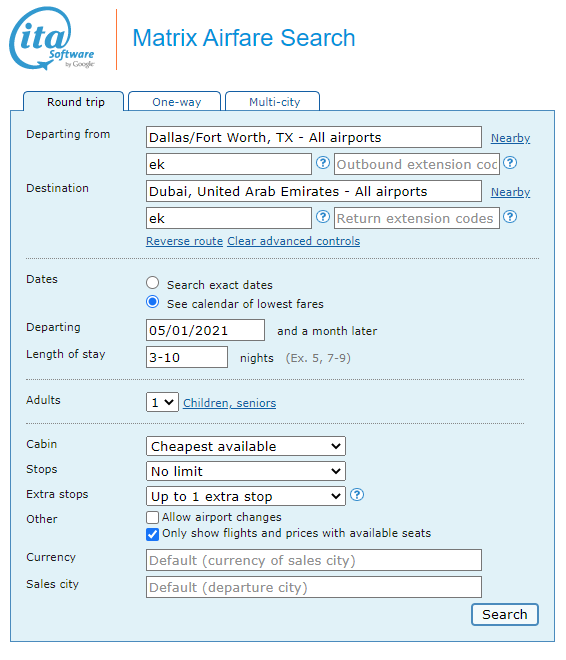Open help icon beside Return extension codes field
The height and width of the screenshot is (660, 566).
510,217
